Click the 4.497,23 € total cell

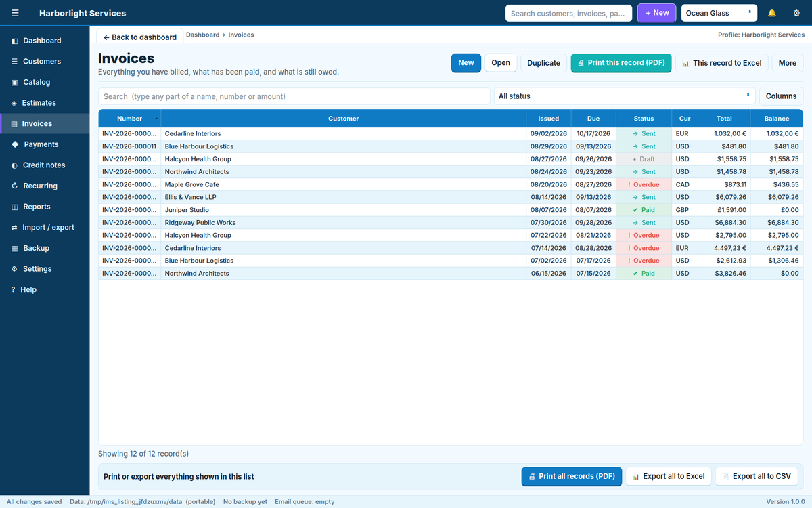[x=724, y=248]
